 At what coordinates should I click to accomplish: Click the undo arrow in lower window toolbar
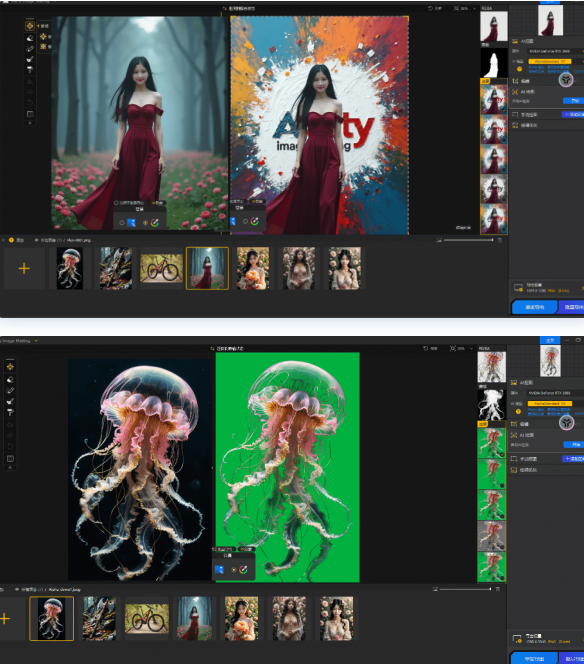pos(10,425)
